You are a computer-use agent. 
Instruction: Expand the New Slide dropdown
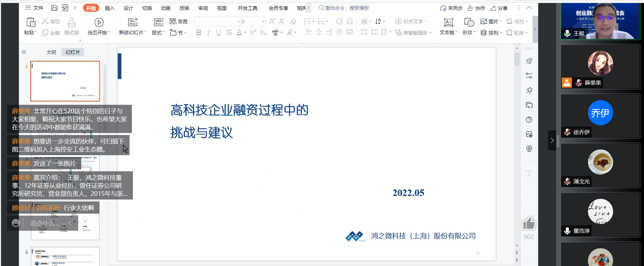pos(145,33)
